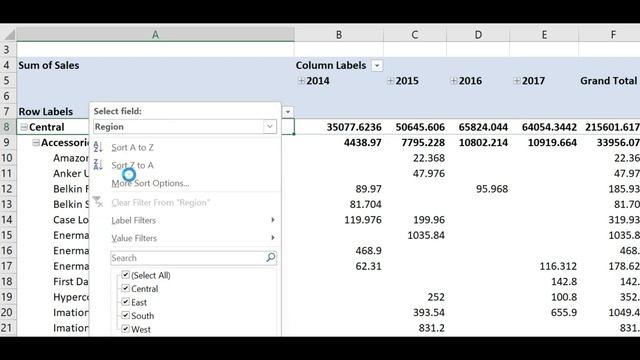Expand the 2014 column group
The image size is (640, 360).
pyautogui.click(x=301, y=81)
